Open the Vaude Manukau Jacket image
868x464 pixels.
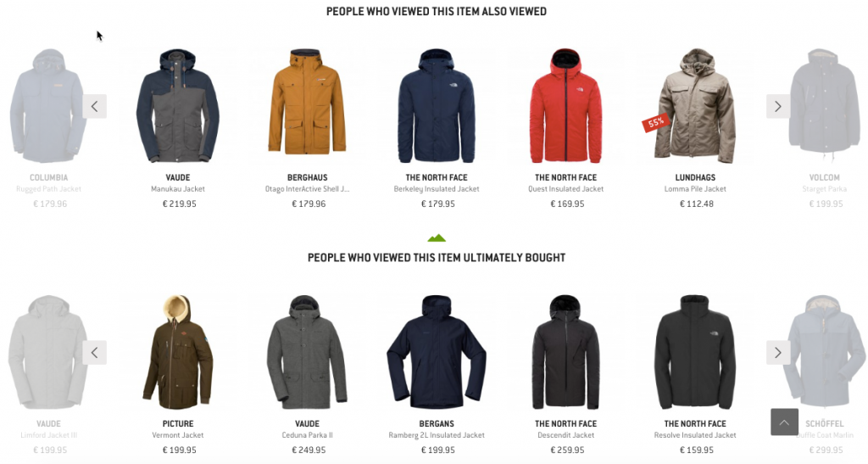click(x=178, y=106)
